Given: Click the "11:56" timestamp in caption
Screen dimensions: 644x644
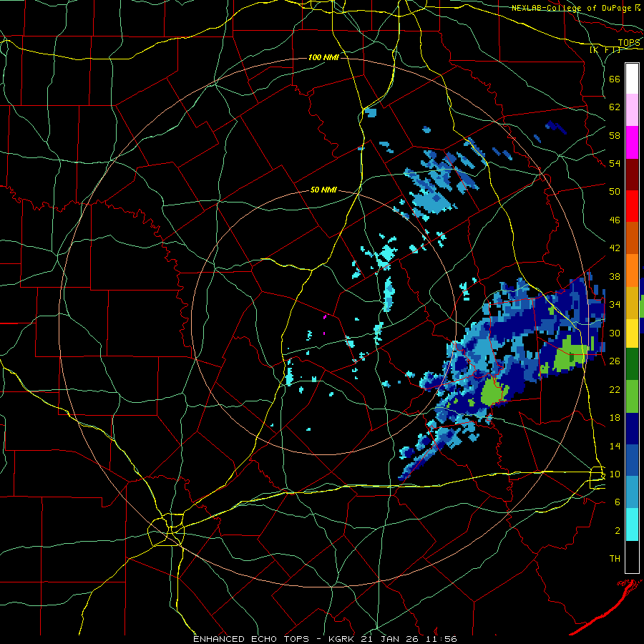Looking at the screenshot, I should click(441, 639).
